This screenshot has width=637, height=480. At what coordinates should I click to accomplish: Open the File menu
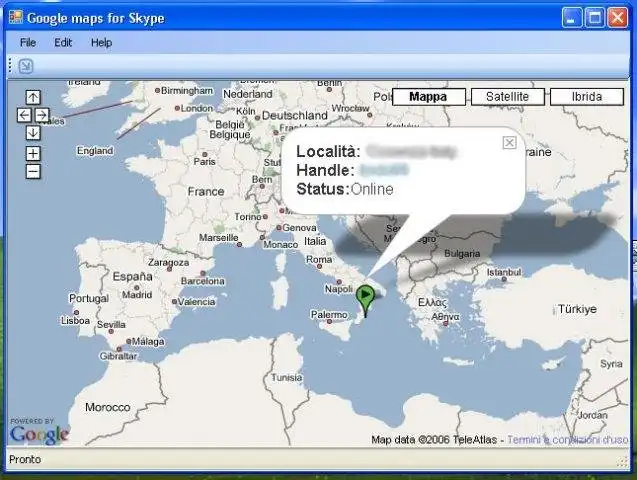28,42
